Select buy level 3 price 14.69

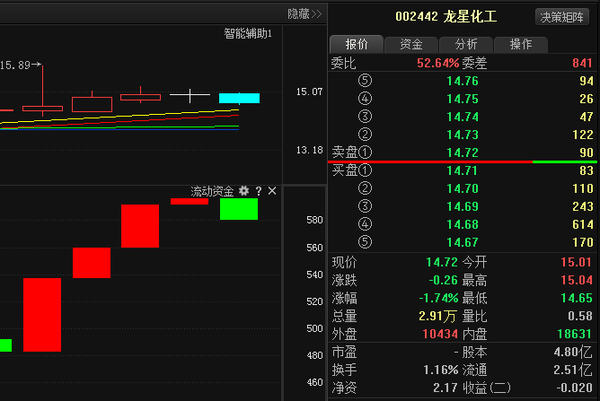coord(463,207)
